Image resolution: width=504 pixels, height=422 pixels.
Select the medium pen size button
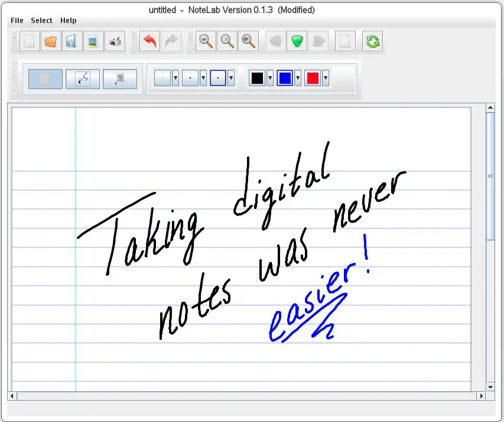pos(190,78)
